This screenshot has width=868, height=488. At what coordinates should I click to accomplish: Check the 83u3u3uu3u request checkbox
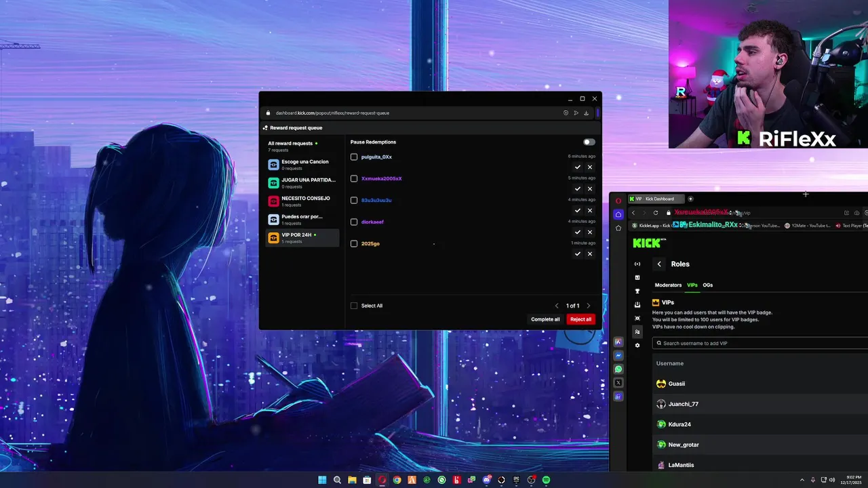[354, 201]
